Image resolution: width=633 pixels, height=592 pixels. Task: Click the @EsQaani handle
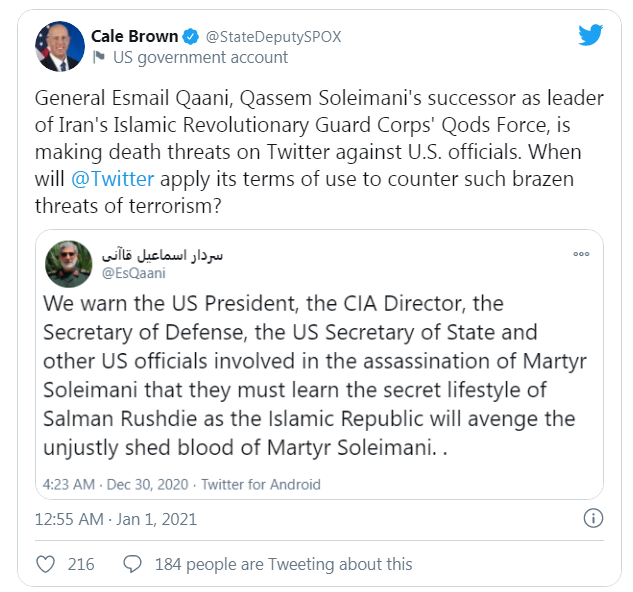(133, 273)
